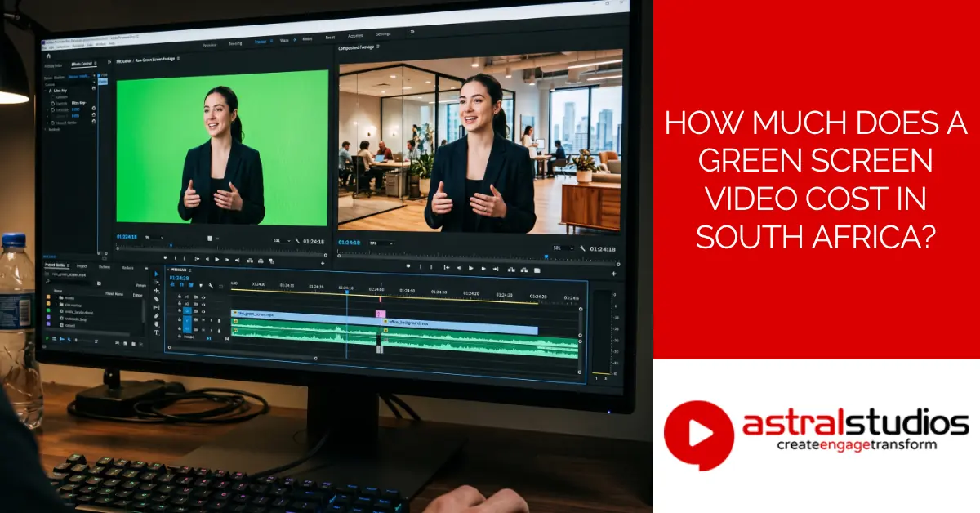The height and width of the screenshot is (513, 980).
Task: Toggle Linked Selection in timeline header
Action: pyautogui.click(x=191, y=284)
